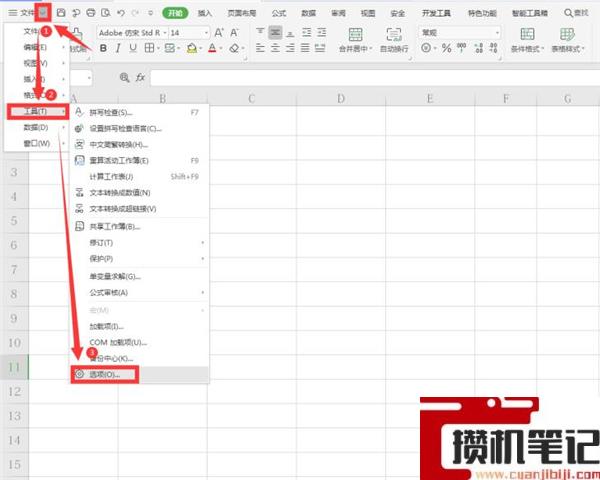This screenshot has height=480, width=600.
Task: Expand Revisions (修订) submenu
Action: tap(140, 243)
